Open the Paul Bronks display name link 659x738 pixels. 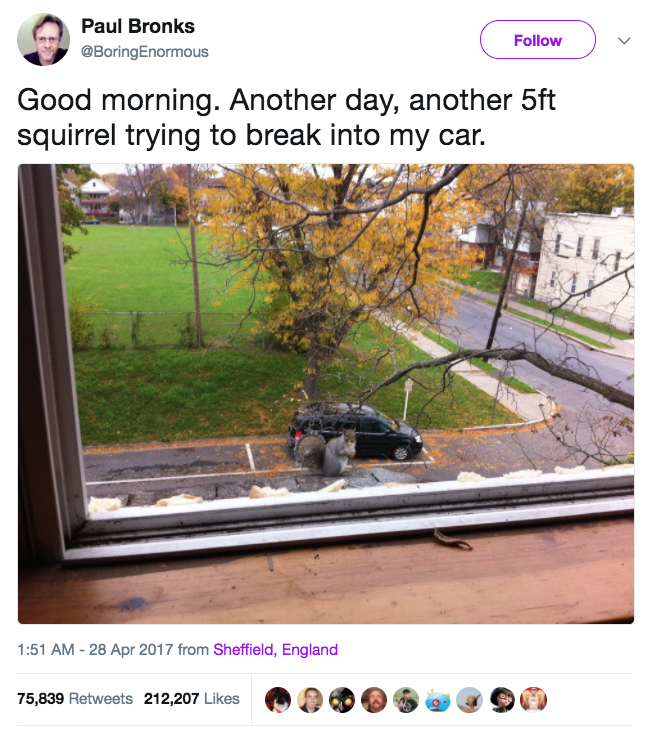[138, 26]
